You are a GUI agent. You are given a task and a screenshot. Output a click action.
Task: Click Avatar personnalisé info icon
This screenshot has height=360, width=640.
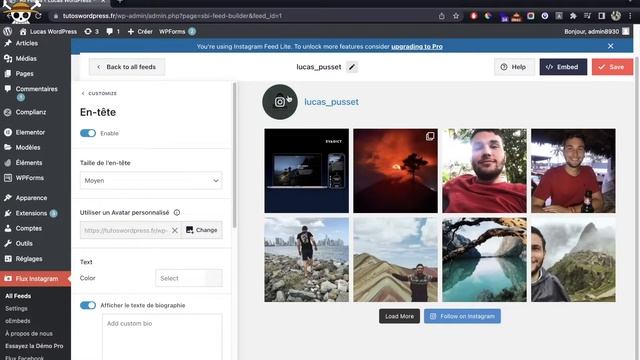coord(177,212)
